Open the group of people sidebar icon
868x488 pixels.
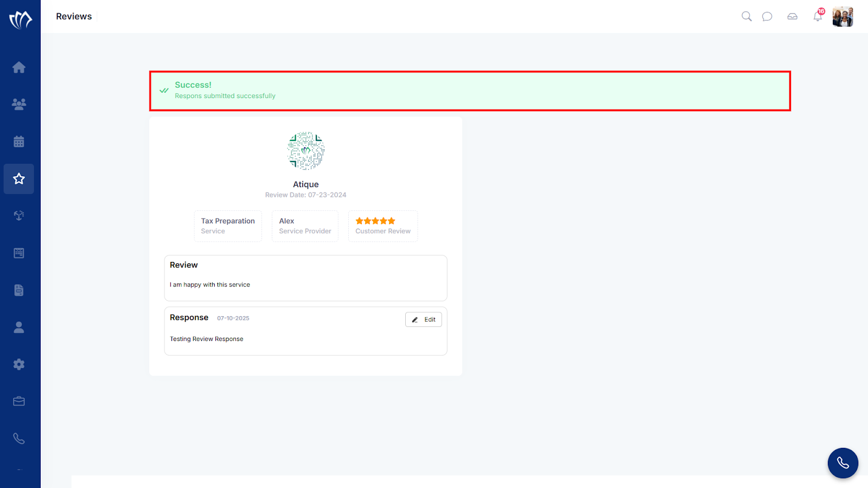(x=19, y=104)
